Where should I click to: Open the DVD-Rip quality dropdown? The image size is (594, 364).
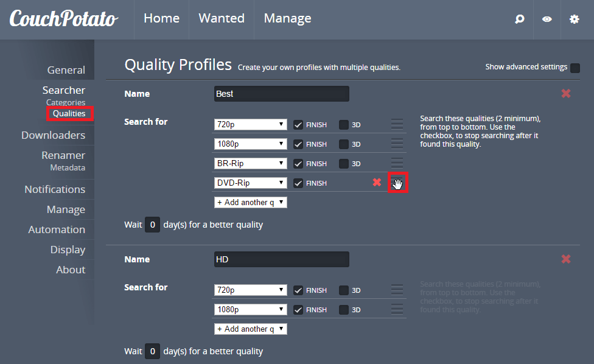pyautogui.click(x=250, y=183)
